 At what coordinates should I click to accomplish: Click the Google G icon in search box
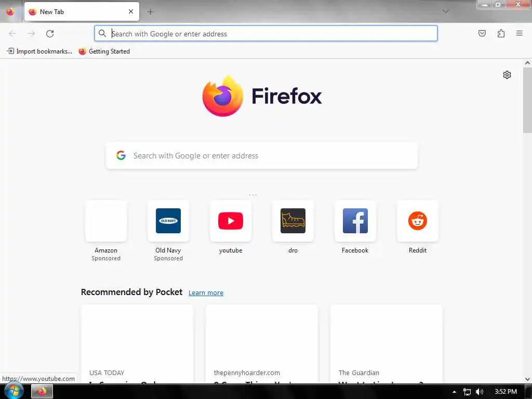pyautogui.click(x=121, y=155)
